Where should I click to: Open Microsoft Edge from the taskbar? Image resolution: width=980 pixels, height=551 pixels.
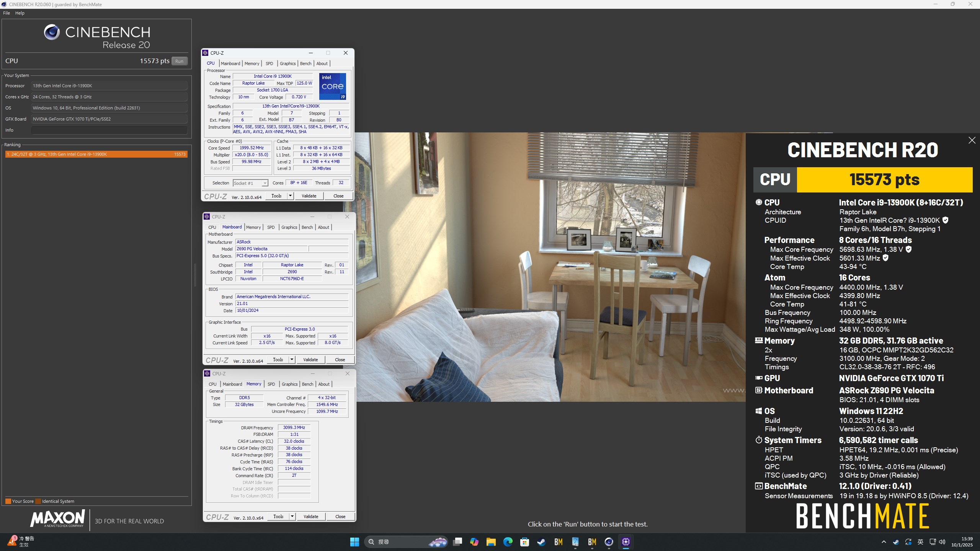[x=508, y=542]
